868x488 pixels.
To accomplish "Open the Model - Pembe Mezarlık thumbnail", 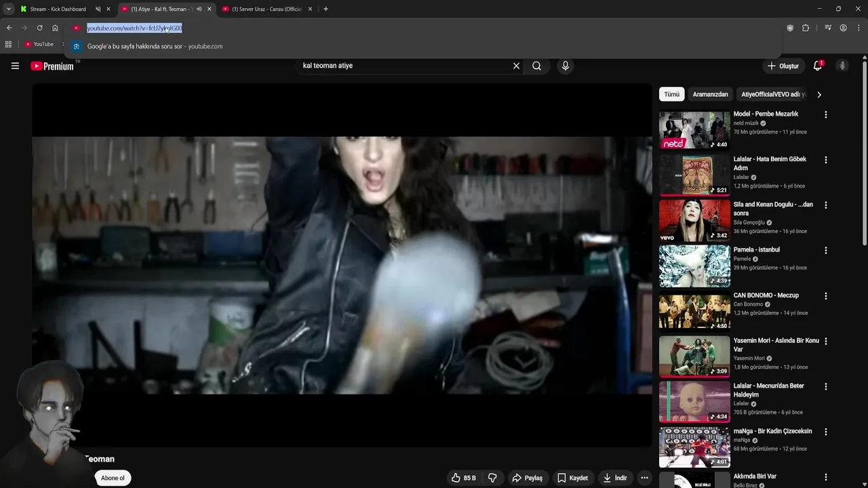I will (694, 129).
